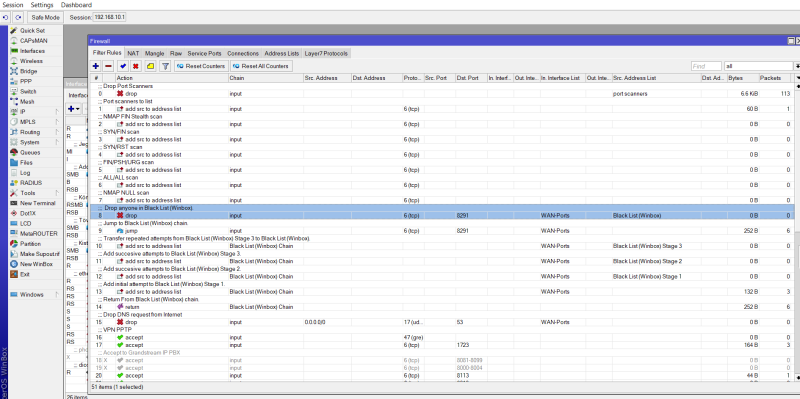
Task: Click the Reset Counters button
Action: pyautogui.click(x=201, y=66)
